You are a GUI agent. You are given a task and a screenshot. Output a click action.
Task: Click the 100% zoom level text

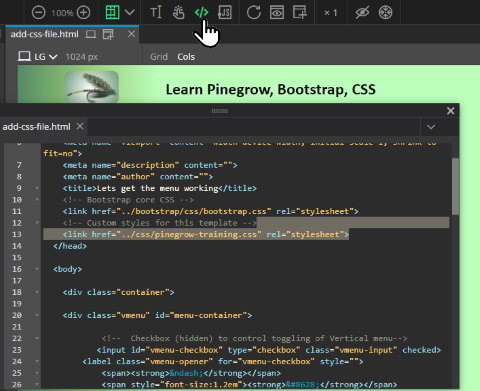pyautogui.click(x=62, y=13)
